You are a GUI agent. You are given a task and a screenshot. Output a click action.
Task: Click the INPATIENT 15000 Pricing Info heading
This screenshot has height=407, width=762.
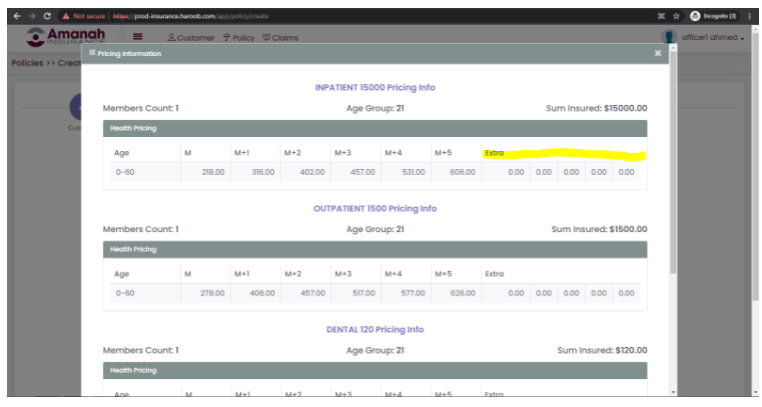click(375, 87)
